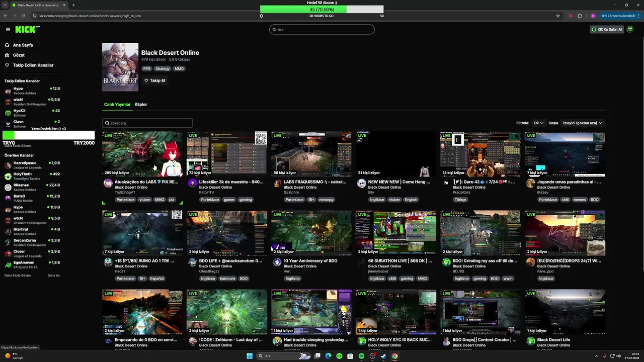Screen dimensions: 644x362
Task: Open 68 SUBATHON LIVE stream title
Action: 400,261
